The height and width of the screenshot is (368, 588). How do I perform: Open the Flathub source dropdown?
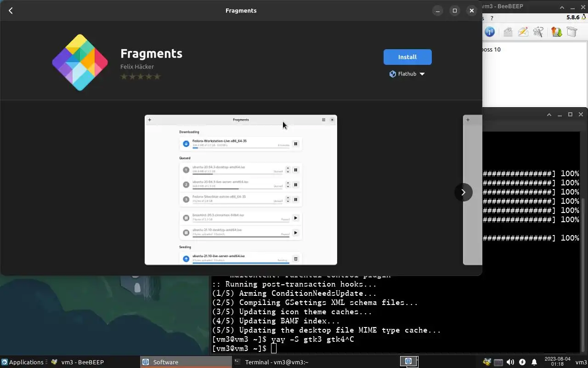coord(407,74)
